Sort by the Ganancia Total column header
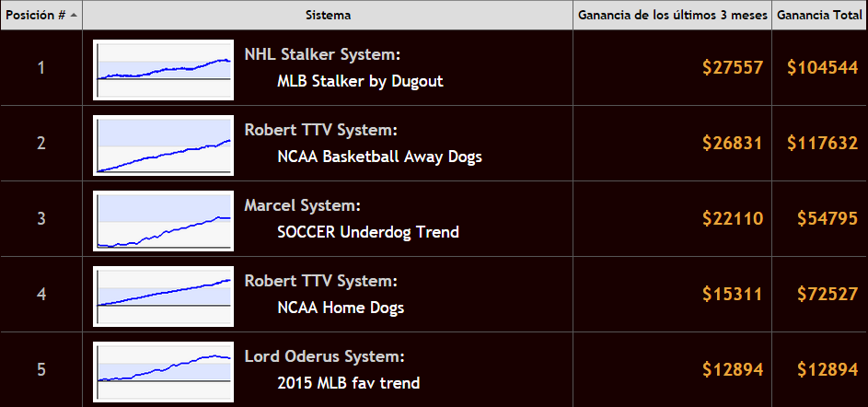 point(820,16)
